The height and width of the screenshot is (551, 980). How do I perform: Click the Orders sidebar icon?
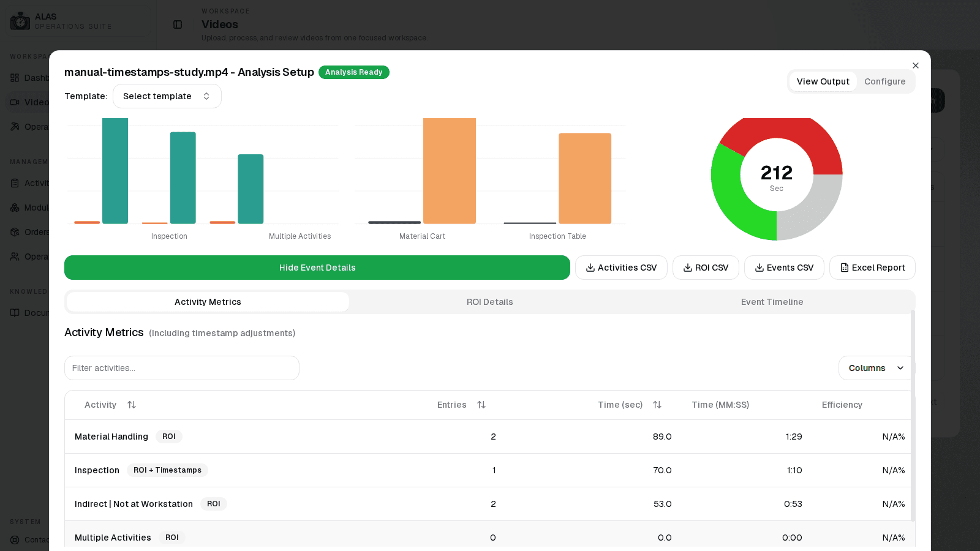(x=15, y=232)
